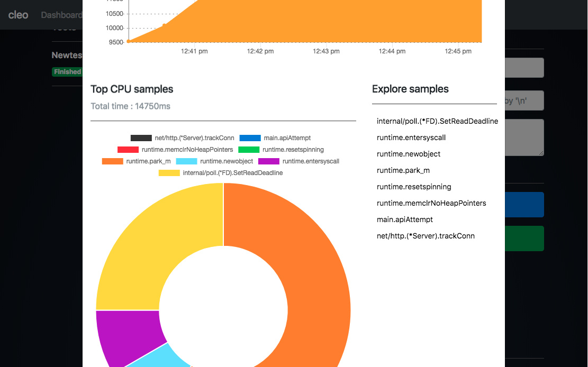The height and width of the screenshot is (367, 588).
Task: Explore the net/http.(*Server).trackConn sample
Action: [x=426, y=236]
